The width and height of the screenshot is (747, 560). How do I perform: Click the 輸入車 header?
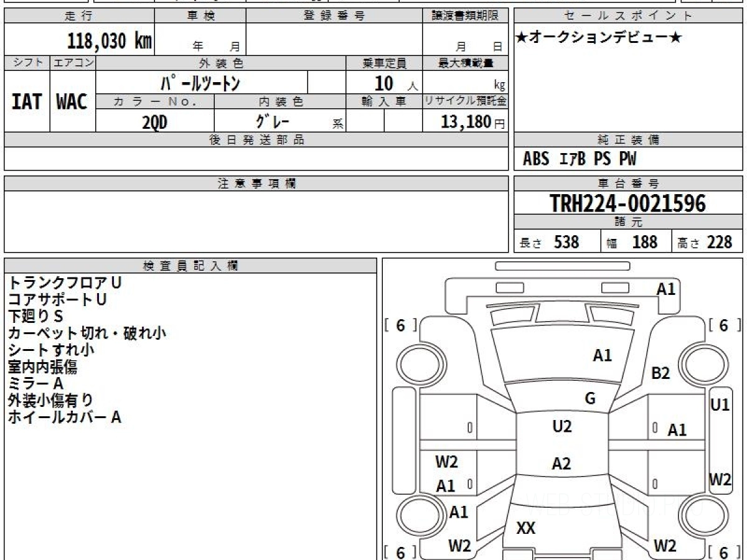pyautogui.click(x=384, y=101)
